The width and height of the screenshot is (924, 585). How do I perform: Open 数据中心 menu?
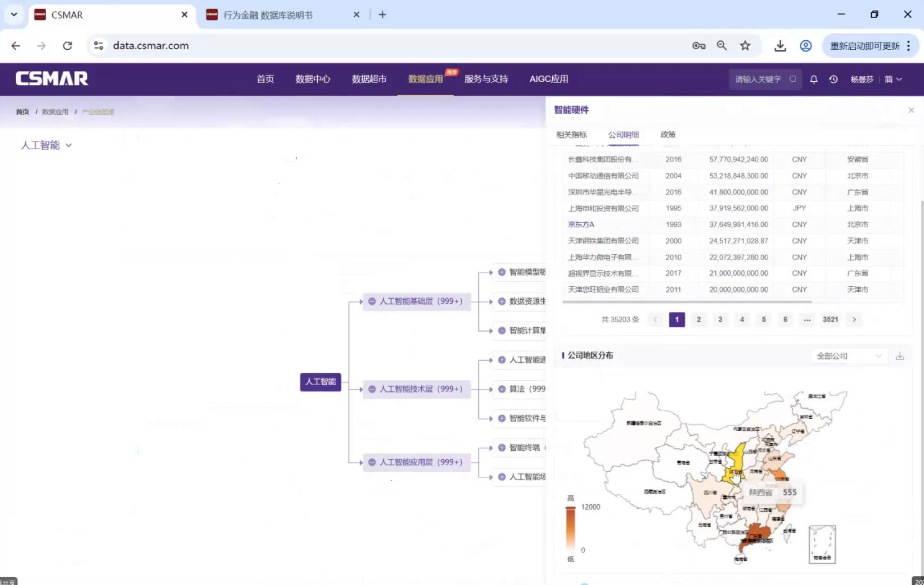tap(313, 79)
